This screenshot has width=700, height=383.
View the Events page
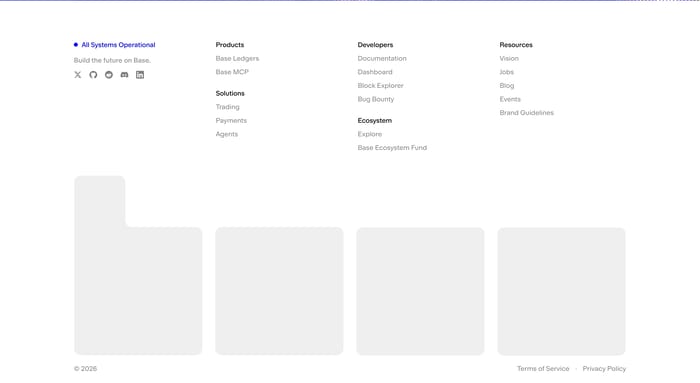coord(510,99)
